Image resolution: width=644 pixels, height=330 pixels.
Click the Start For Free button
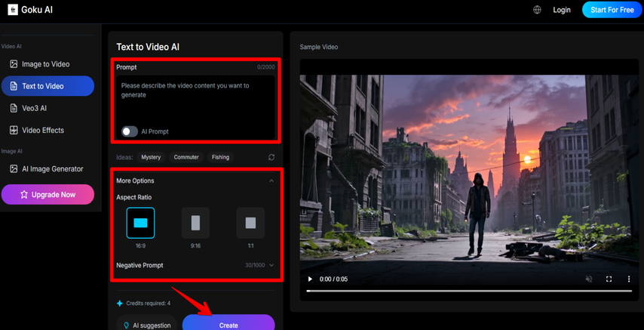(612, 10)
